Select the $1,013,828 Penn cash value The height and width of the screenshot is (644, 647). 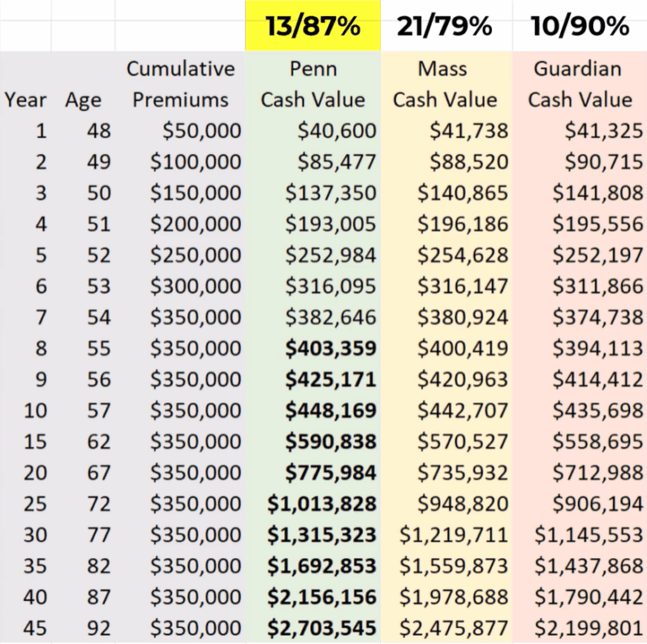pyautogui.click(x=313, y=503)
